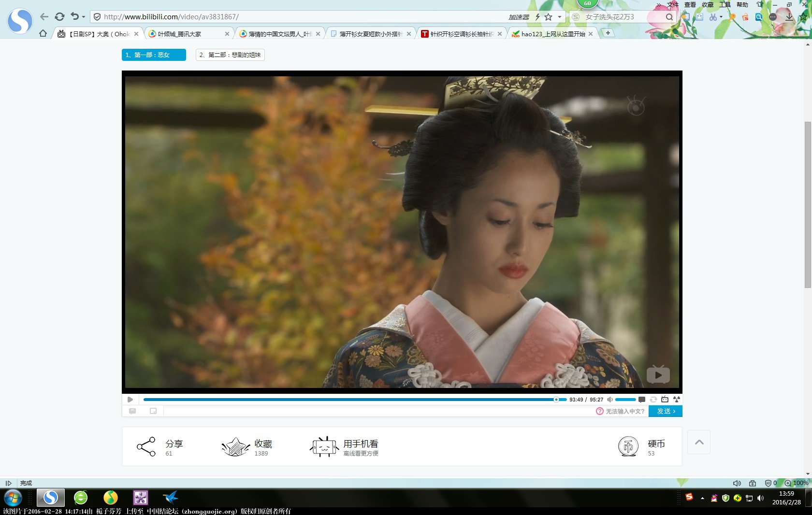
Task: Click the 分享 share icon
Action: click(x=146, y=446)
